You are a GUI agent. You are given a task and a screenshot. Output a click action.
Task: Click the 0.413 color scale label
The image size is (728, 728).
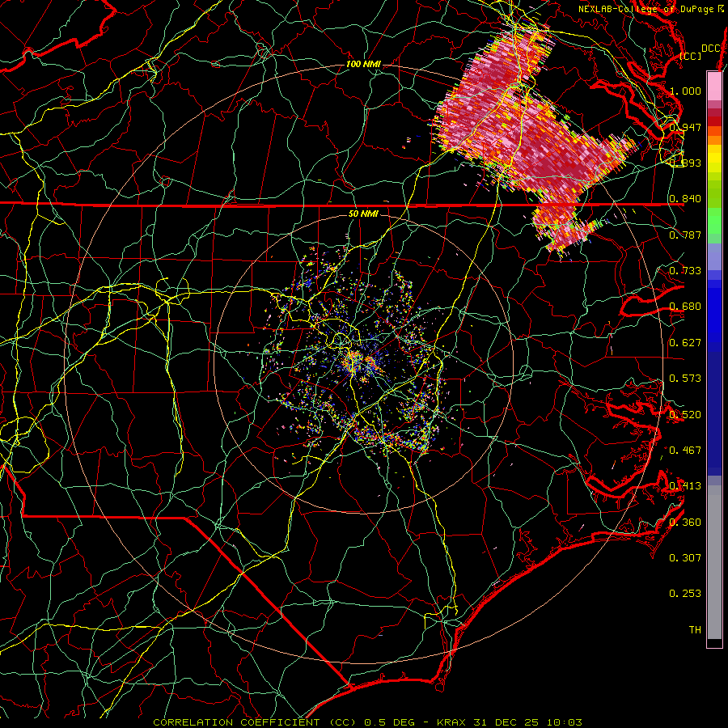click(x=685, y=486)
